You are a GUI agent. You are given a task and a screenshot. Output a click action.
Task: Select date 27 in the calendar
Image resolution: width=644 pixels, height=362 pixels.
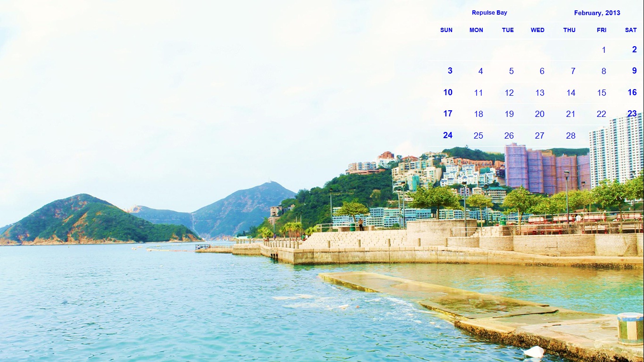pyautogui.click(x=540, y=136)
